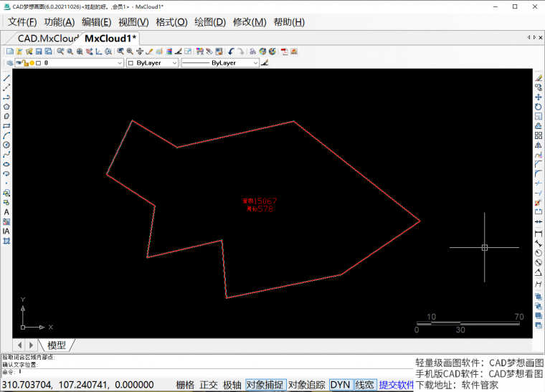545x392 pixels.
Task: Select the Spline curve tool
Action: (6, 155)
